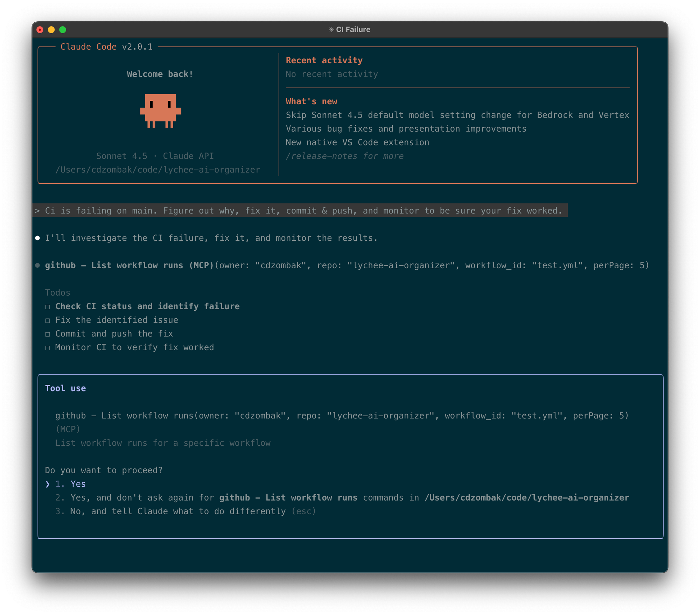Image resolution: width=700 pixels, height=615 pixels.
Task: Click the green fullscreen window button
Action: pyautogui.click(x=63, y=30)
